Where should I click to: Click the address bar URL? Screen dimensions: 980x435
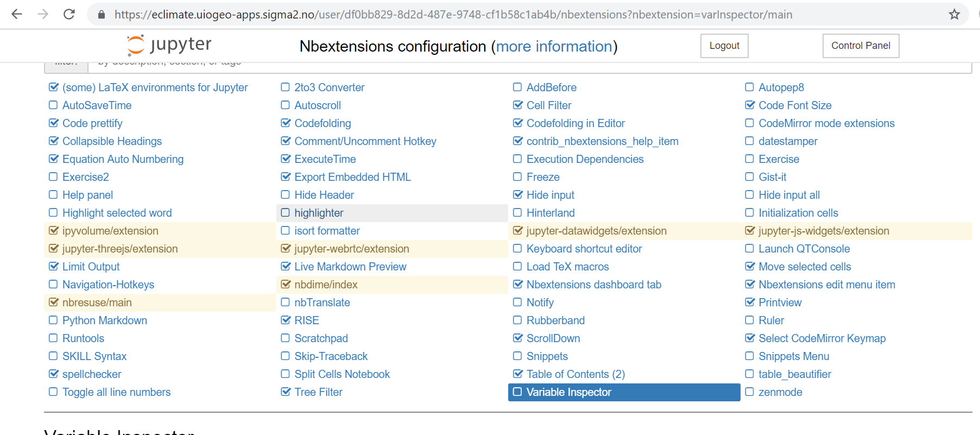tap(453, 15)
